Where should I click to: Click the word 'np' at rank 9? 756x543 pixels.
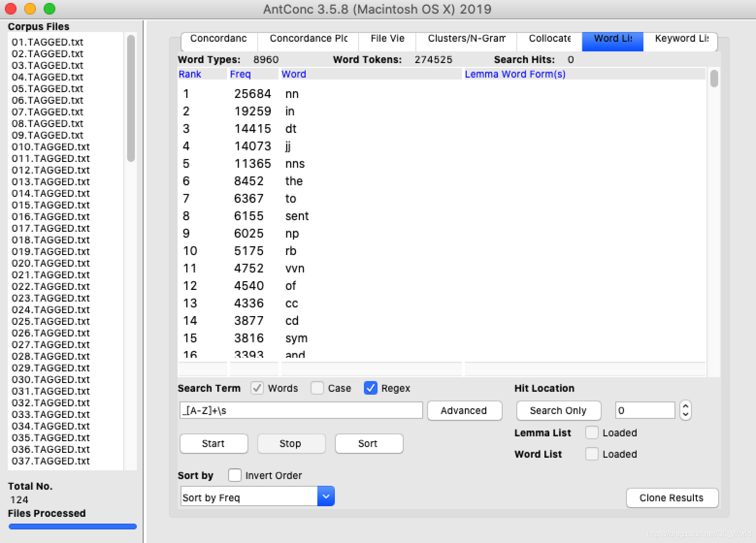point(292,234)
